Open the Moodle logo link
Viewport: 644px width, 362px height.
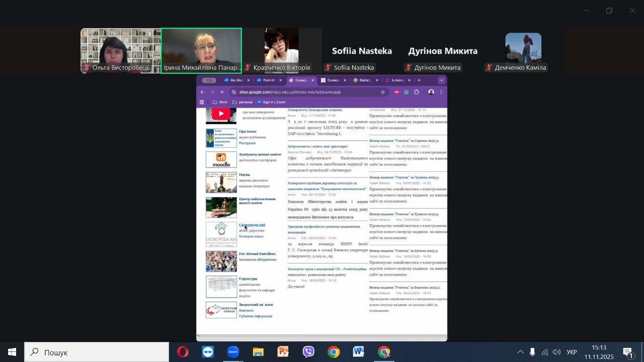coord(221,160)
